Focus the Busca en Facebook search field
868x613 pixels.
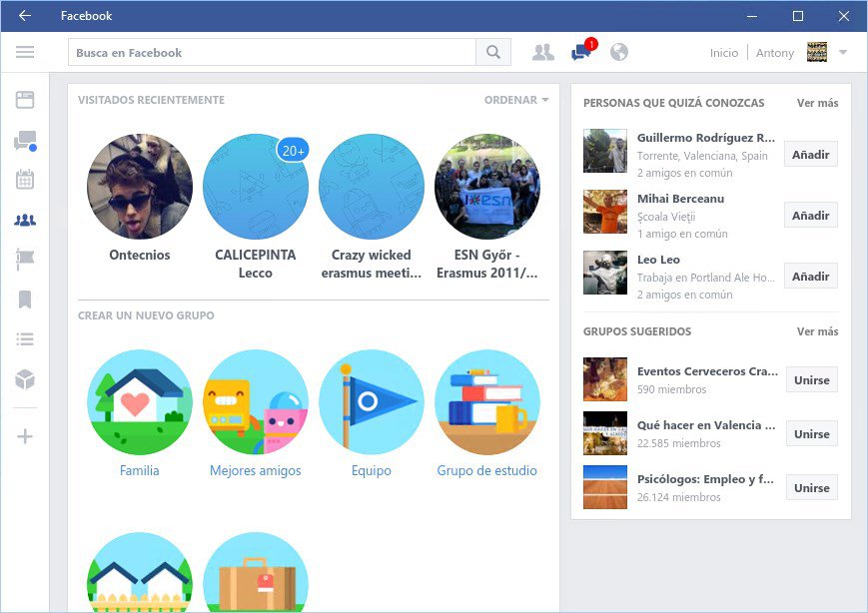point(272,52)
